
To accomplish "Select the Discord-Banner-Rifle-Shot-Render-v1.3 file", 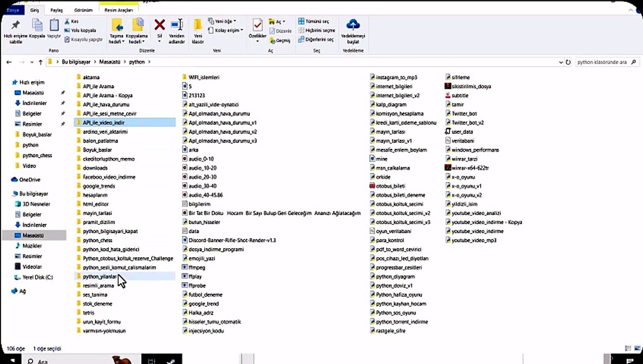I will click(228, 240).
